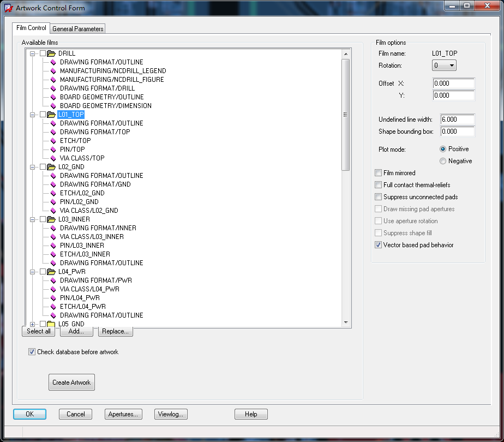Click film list scroll up arrow
504x442 pixels.
point(346,54)
